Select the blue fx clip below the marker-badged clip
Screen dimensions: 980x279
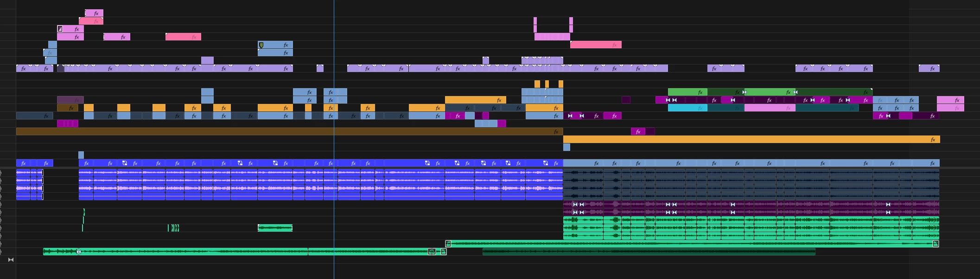click(275, 53)
